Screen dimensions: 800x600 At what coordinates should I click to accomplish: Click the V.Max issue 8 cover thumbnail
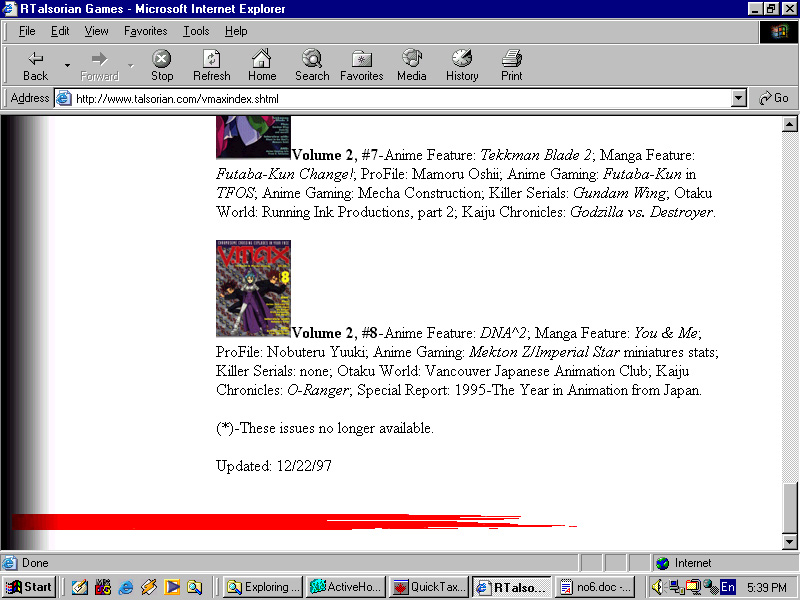pos(253,288)
